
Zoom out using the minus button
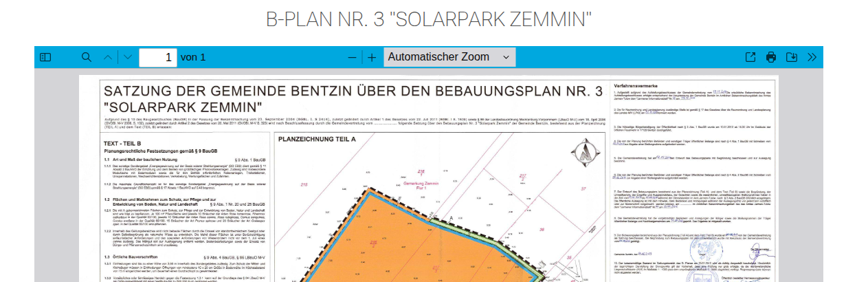[353, 57]
